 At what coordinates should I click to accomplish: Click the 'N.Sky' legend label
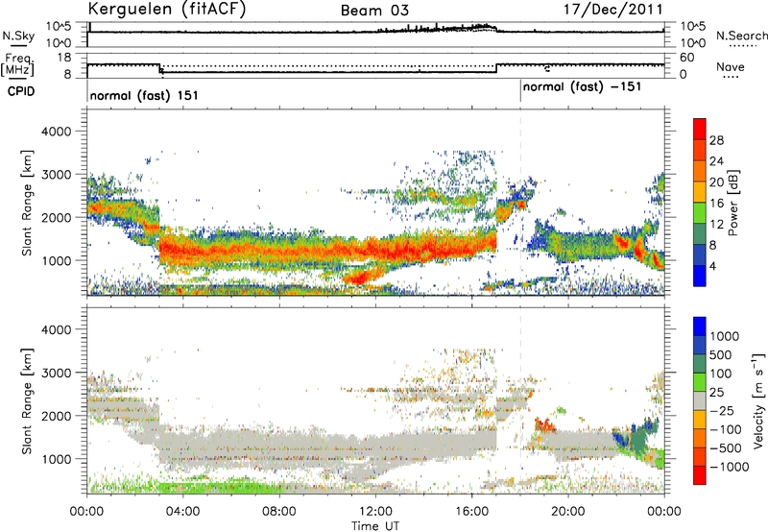point(18,36)
